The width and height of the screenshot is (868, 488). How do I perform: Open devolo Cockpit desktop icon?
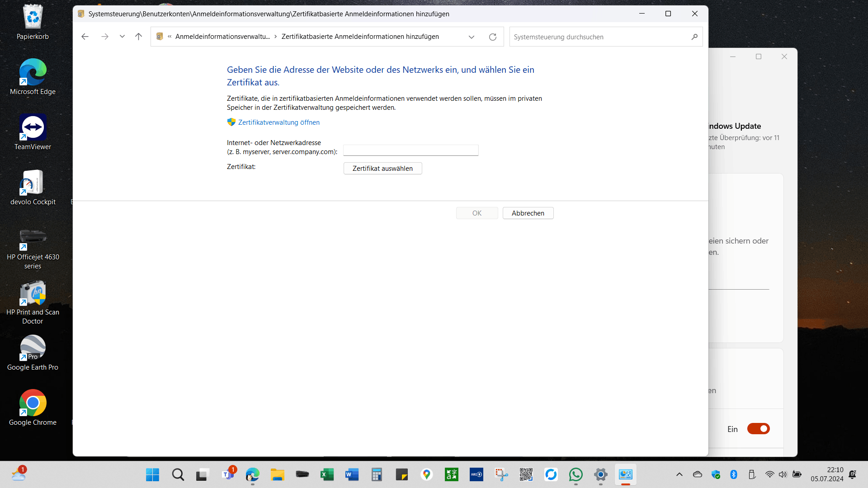click(33, 187)
